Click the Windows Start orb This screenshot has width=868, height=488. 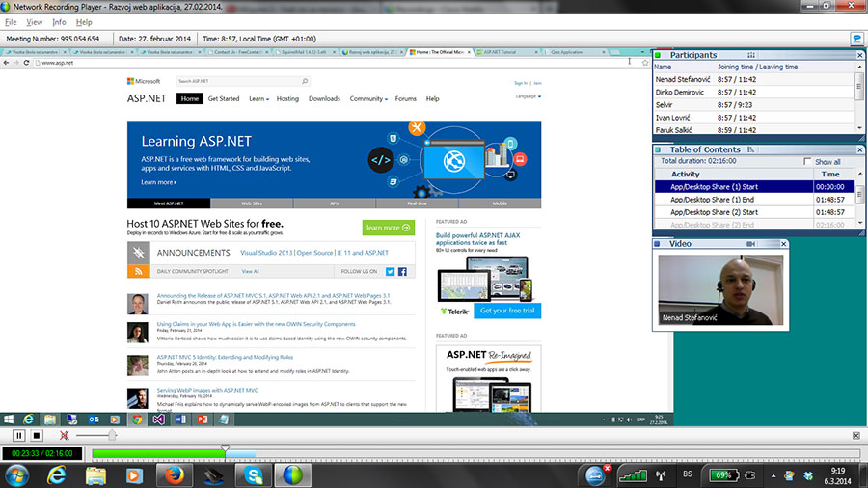point(17,475)
